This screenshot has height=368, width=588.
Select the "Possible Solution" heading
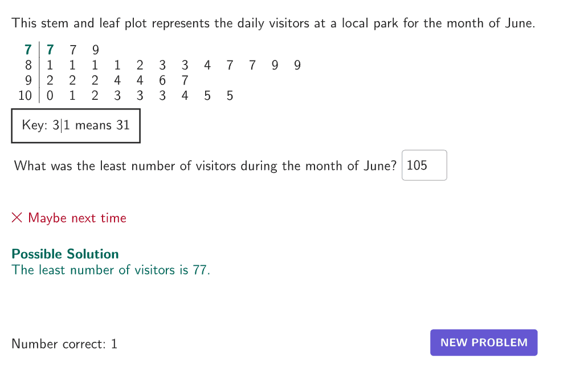coord(65,254)
